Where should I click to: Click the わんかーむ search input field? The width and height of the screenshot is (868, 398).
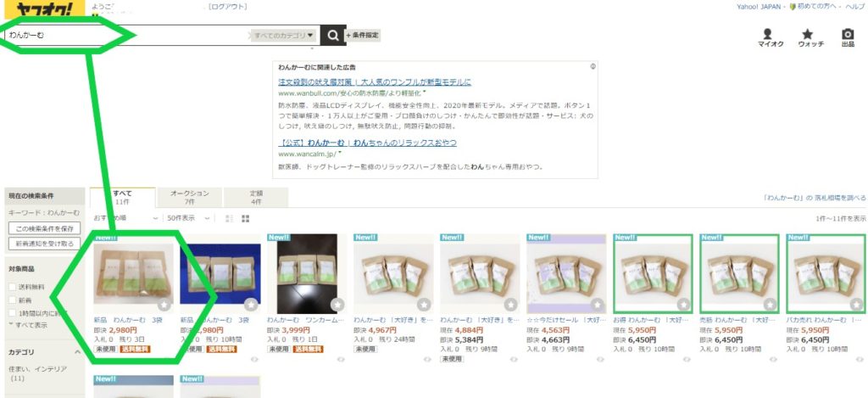pyautogui.click(x=127, y=36)
